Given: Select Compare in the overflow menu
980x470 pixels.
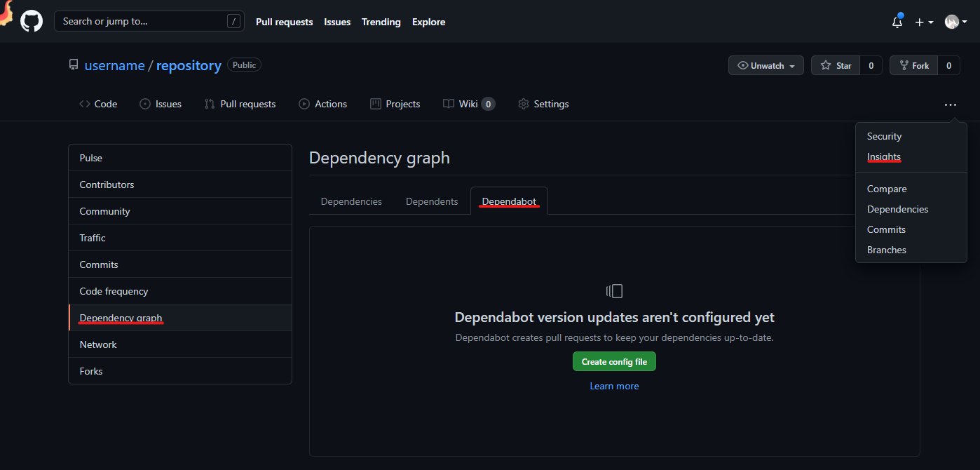Looking at the screenshot, I should [x=911, y=189].
